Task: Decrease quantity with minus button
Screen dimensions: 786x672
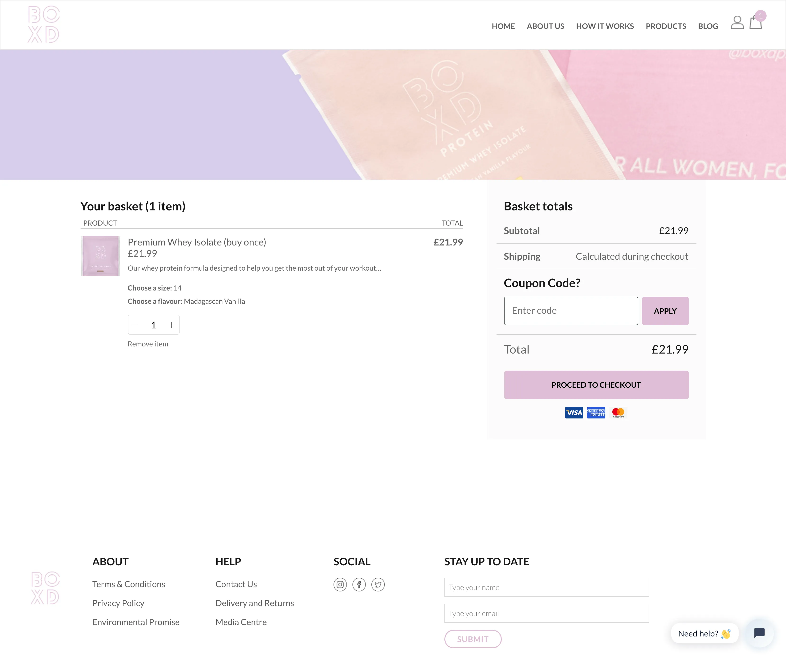Action: (136, 325)
